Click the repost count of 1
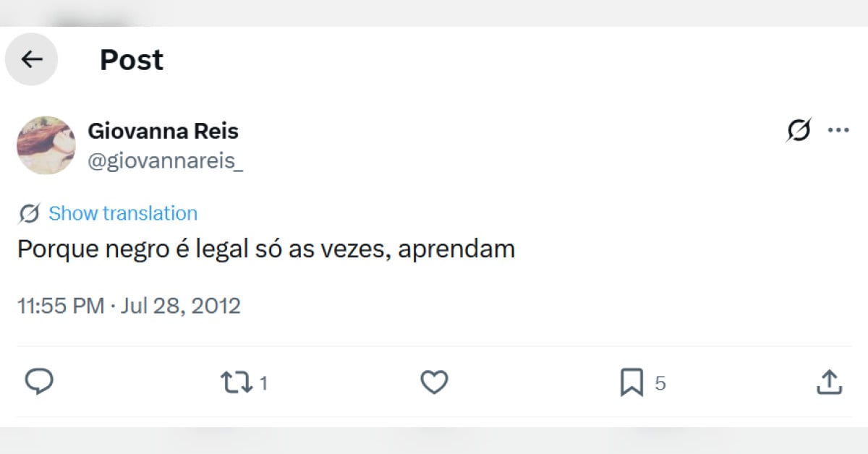 pos(263,383)
